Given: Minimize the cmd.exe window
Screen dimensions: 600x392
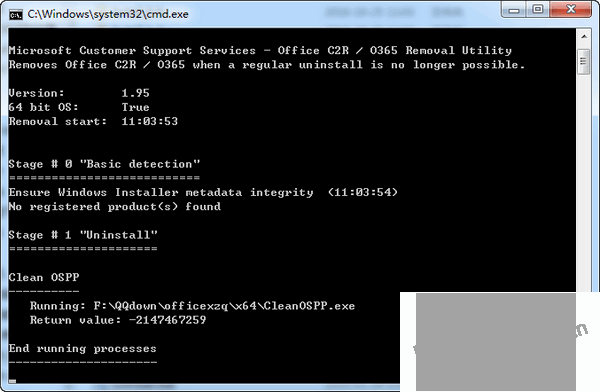Looking at the screenshot, I should [514, 9].
